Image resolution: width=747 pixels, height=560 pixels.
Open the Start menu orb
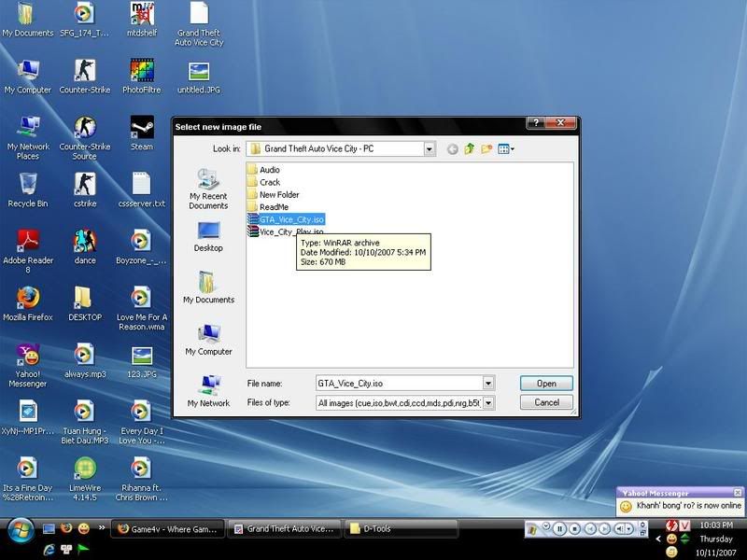[20, 530]
